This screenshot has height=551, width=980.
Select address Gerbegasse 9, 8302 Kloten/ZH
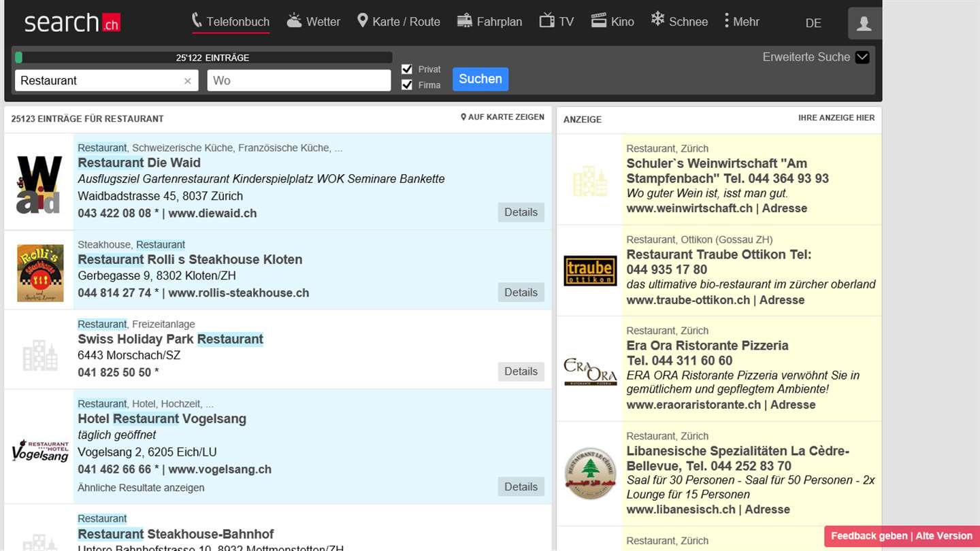click(x=157, y=275)
